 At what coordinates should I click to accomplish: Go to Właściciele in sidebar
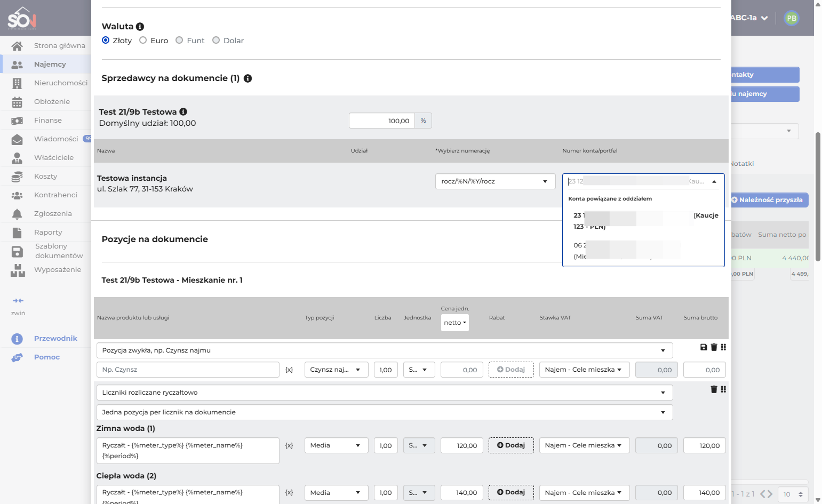[x=54, y=158]
